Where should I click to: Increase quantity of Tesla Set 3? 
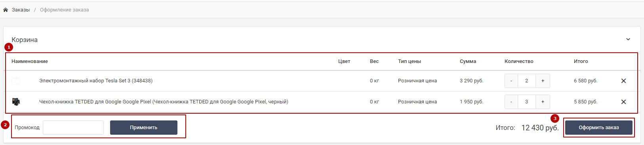click(543, 81)
